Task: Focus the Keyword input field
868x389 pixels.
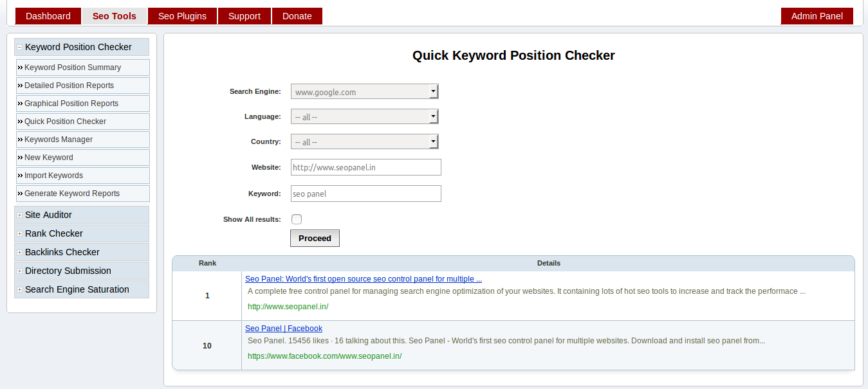Action: (366, 194)
